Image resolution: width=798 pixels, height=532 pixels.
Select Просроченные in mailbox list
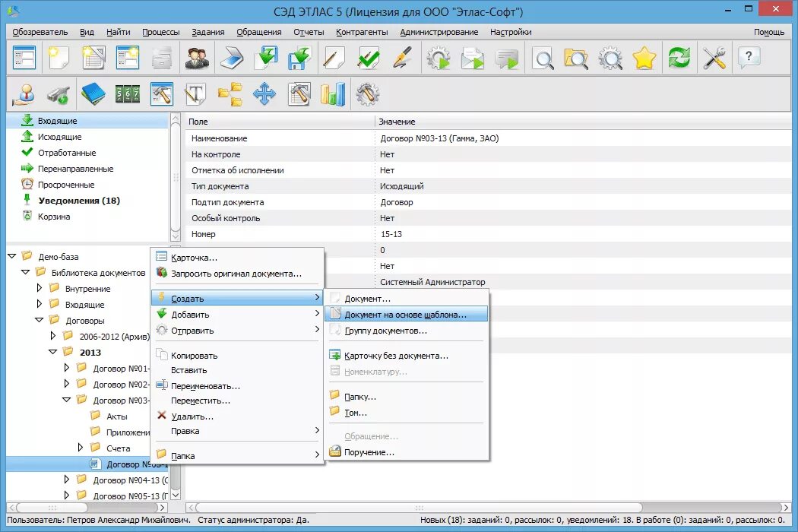[66, 185]
